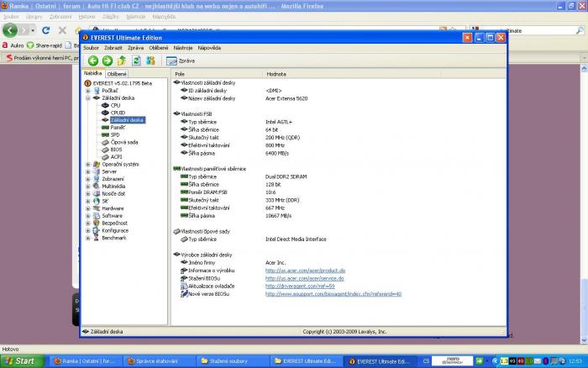The width and height of the screenshot is (588, 368).
Task: Select the BIOS item in the tree
Action: (116, 149)
